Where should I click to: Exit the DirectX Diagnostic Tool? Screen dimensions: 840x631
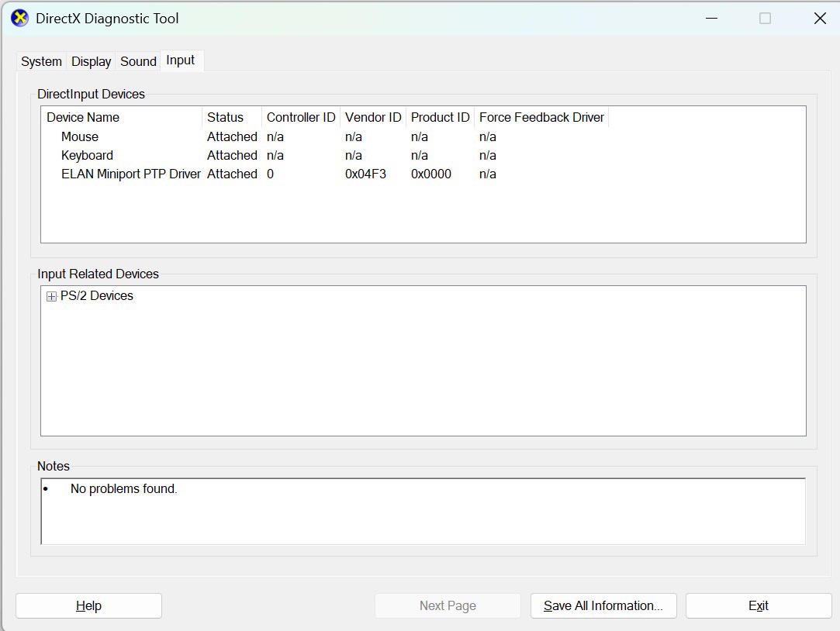(758, 605)
